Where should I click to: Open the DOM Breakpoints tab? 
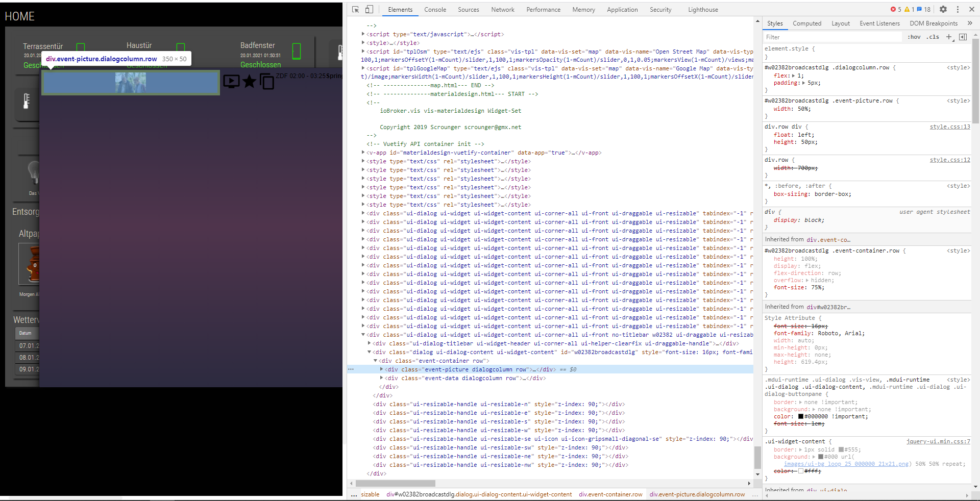pos(934,23)
